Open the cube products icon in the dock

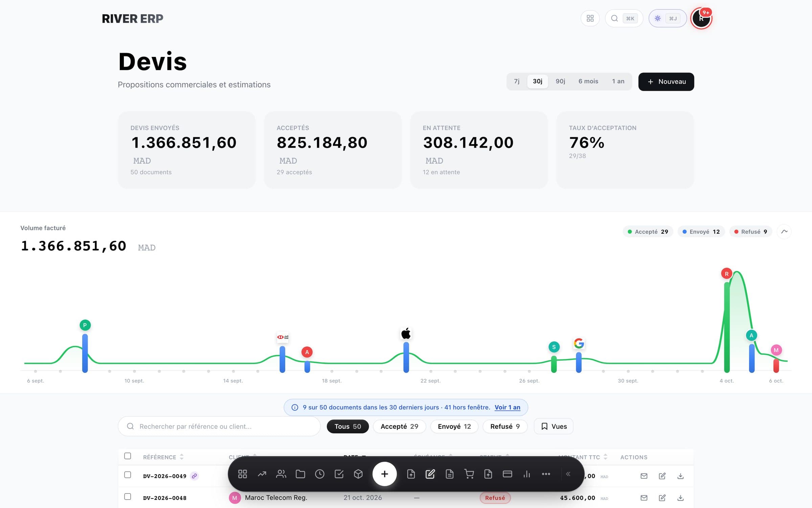pyautogui.click(x=358, y=474)
